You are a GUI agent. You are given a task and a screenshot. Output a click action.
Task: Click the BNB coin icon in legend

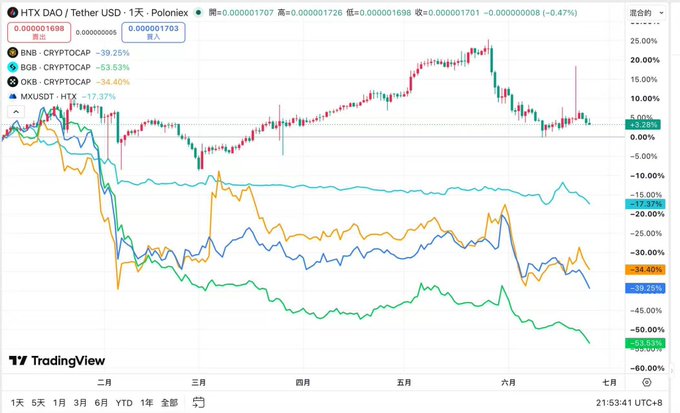click(x=13, y=52)
